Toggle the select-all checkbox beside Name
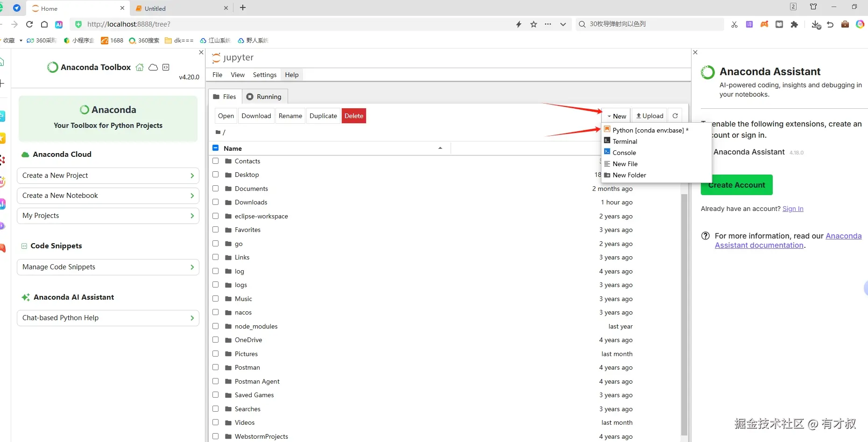 click(216, 148)
